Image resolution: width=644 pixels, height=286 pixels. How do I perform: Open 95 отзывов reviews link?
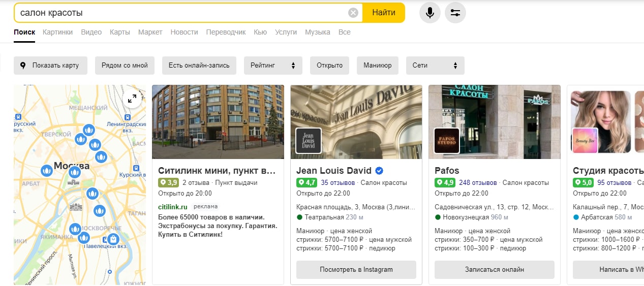click(x=615, y=182)
